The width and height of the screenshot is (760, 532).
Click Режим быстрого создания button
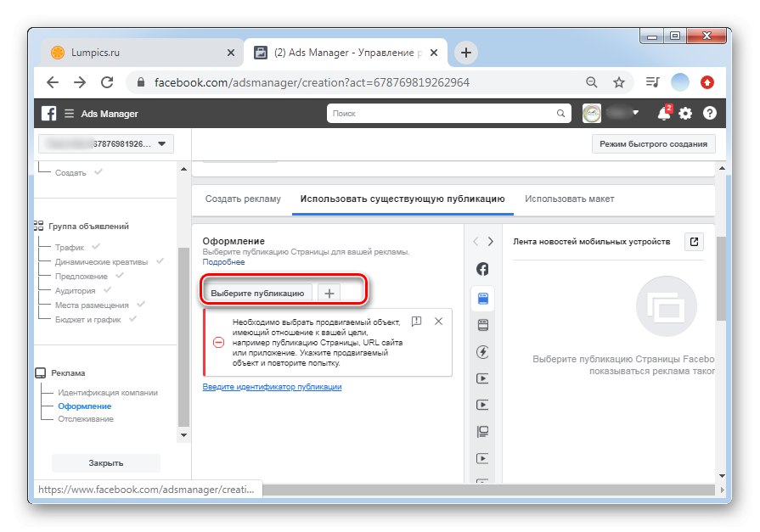[x=653, y=144]
